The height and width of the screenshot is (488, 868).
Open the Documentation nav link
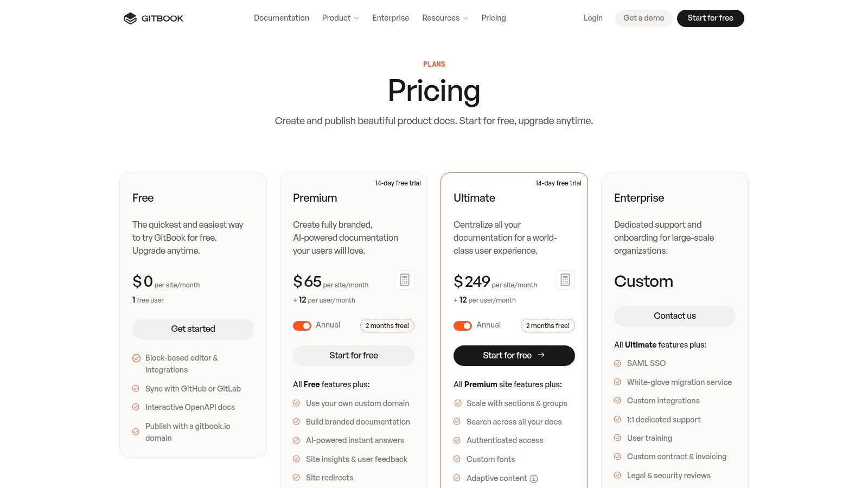282,18
